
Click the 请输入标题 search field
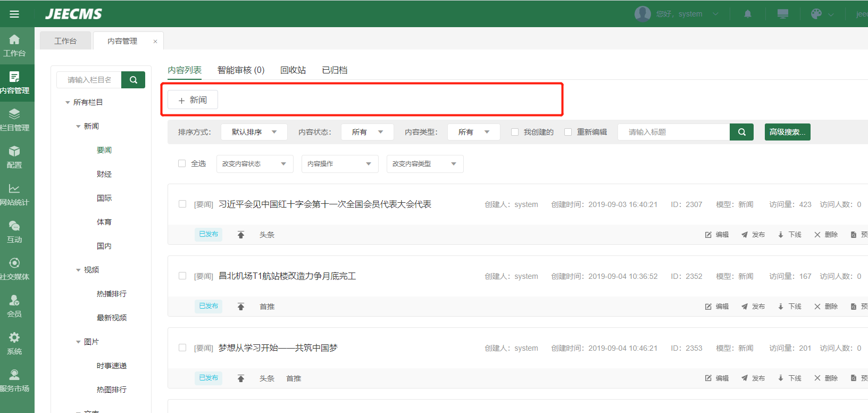pos(673,132)
